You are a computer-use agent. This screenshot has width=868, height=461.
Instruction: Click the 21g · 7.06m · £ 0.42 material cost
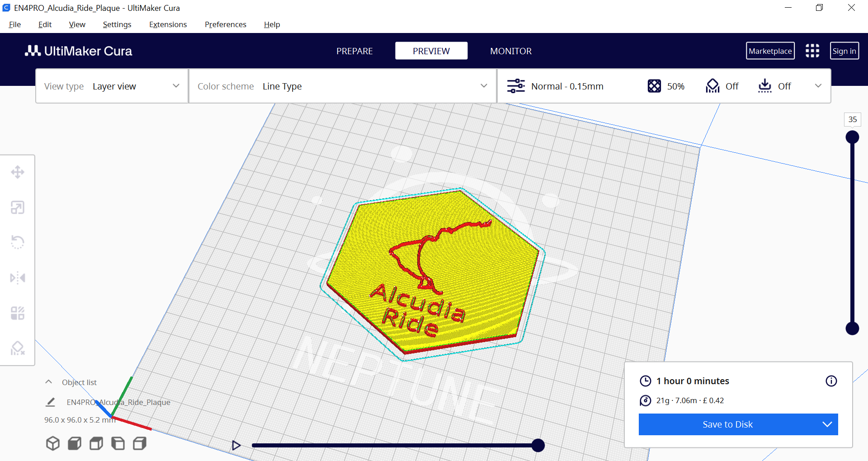click(690, 400)
